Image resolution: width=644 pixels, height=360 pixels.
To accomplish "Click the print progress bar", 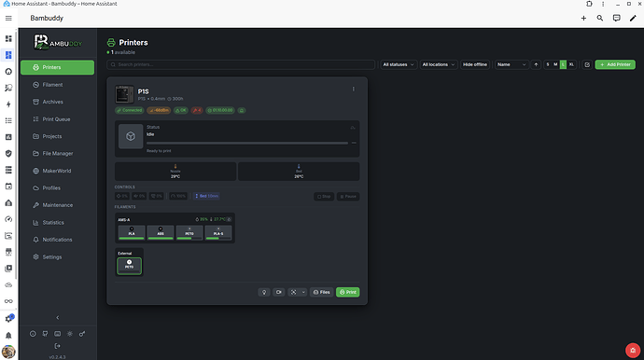I will pyautogui.click(x=247, y=143).
